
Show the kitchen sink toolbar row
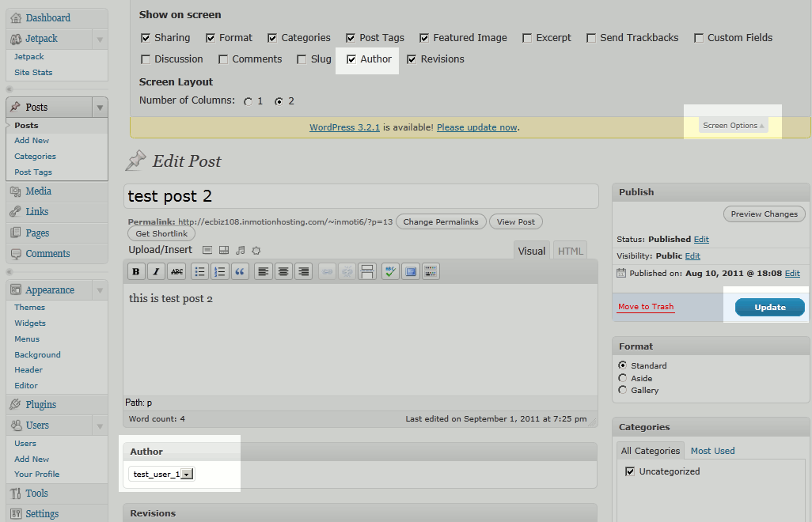pyautogui.click(x=431, y=271)
